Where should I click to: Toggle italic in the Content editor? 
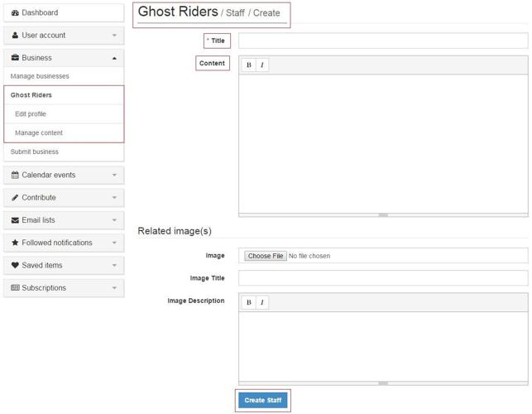tap(262, 65)
